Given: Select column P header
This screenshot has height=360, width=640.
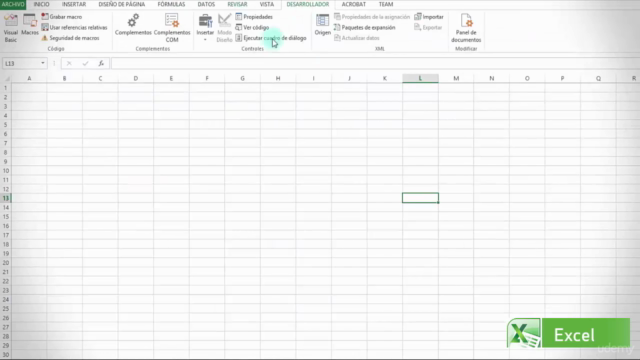Looking at the screenshot, I should [562, 78].
